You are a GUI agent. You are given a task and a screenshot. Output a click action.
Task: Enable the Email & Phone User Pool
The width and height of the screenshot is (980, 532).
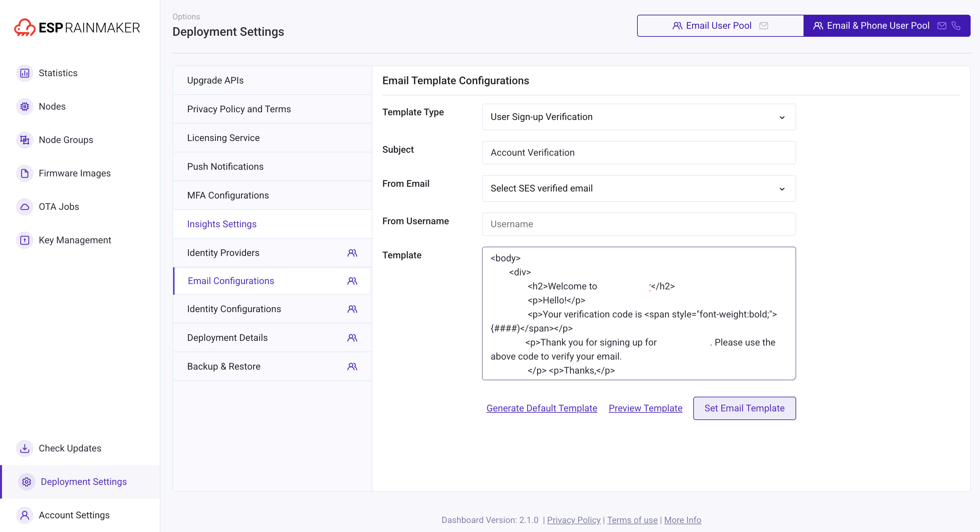pyautogui.click(x=878, y=25)
